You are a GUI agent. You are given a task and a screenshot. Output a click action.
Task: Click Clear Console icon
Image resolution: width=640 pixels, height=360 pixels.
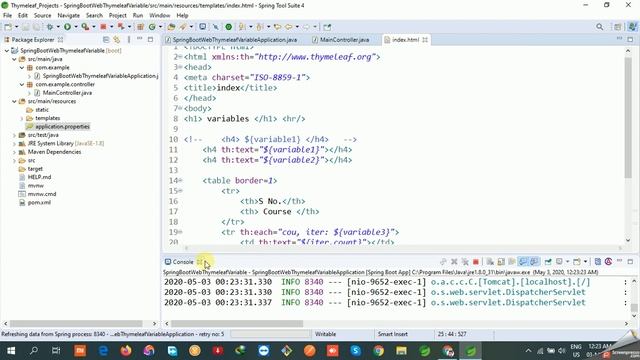pos(490,262)
